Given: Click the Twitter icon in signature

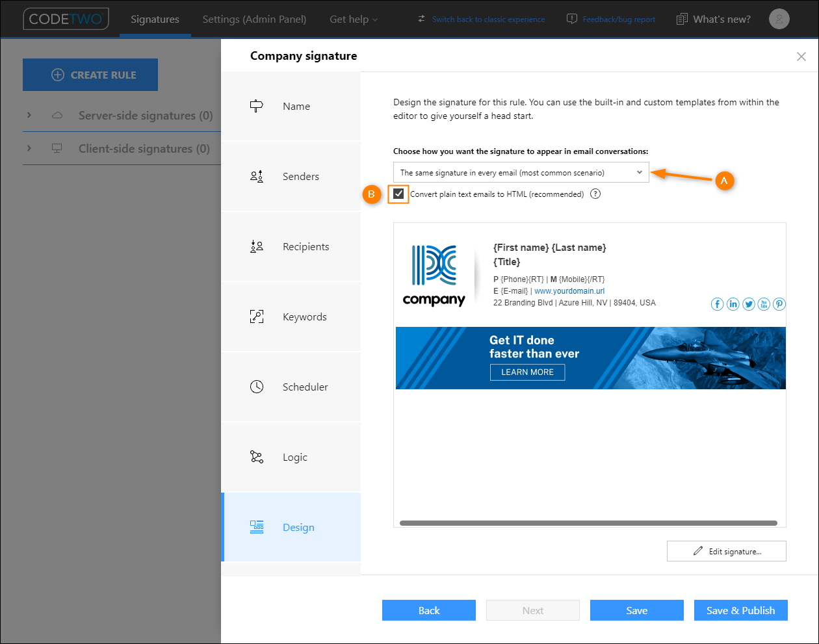Looking at the screenshot, I should [749, 304].
